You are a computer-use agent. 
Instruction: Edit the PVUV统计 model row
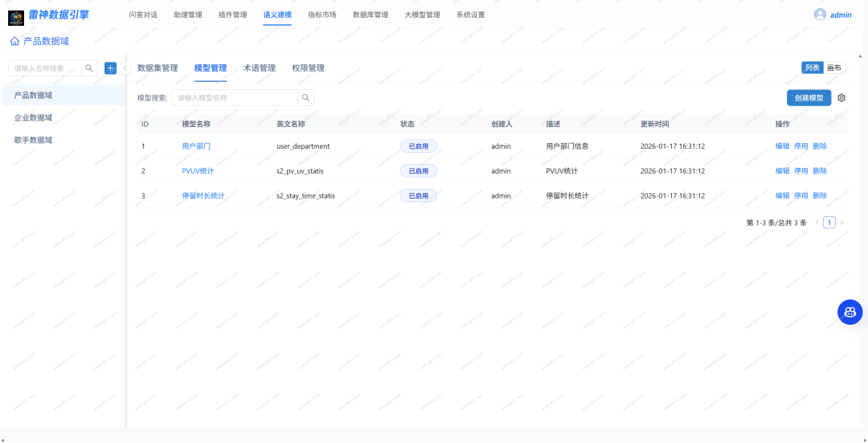pos(782,171)
